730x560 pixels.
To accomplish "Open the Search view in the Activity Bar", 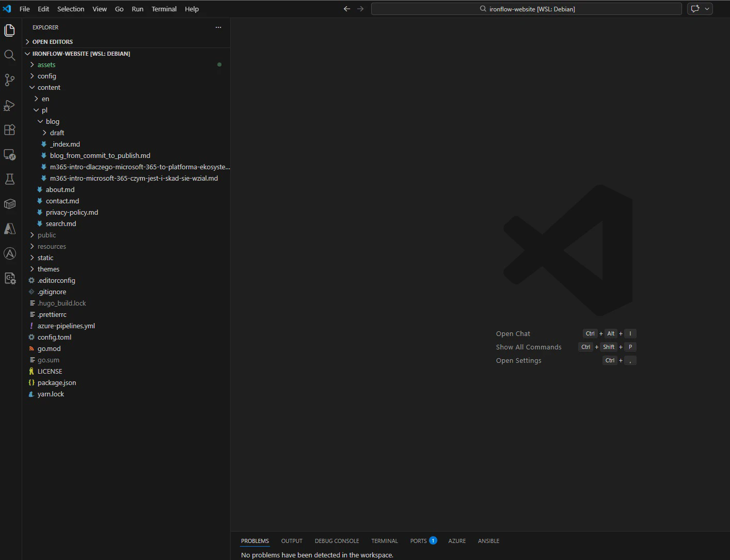I will point(9,55).
